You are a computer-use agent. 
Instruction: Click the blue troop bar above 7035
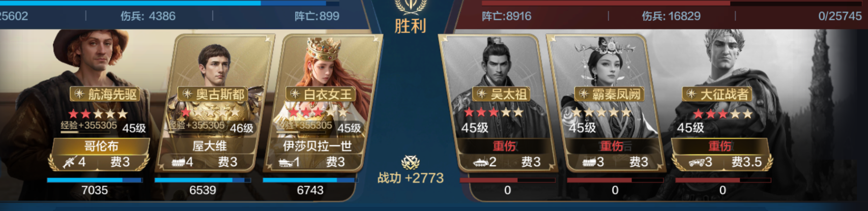tap(95, 180)
